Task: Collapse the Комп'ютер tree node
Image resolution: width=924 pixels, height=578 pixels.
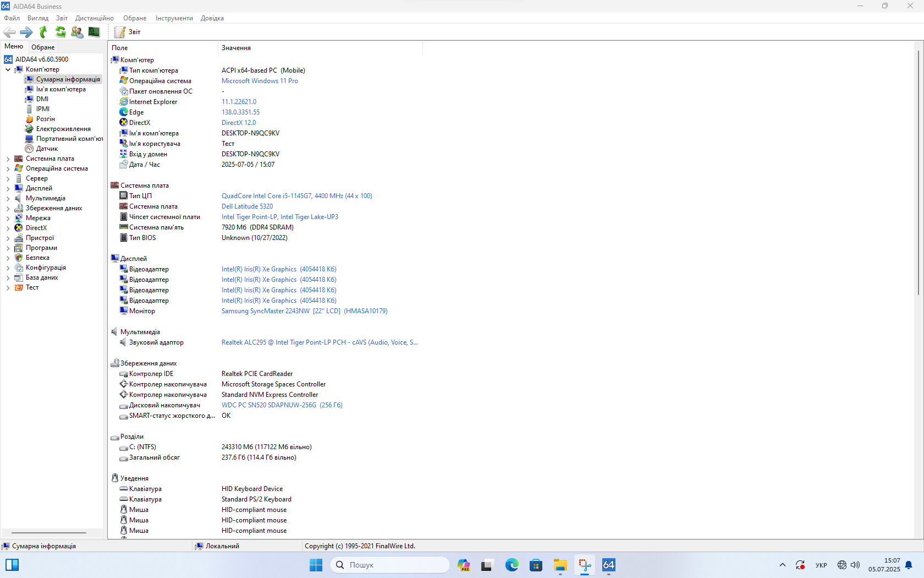Action: (x=8, y=70)
